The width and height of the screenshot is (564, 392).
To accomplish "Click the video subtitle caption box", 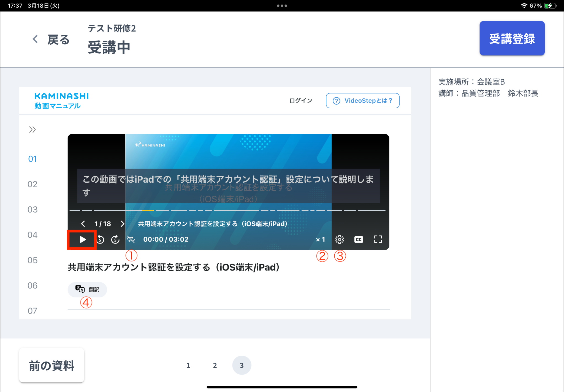I will (228, 186).
